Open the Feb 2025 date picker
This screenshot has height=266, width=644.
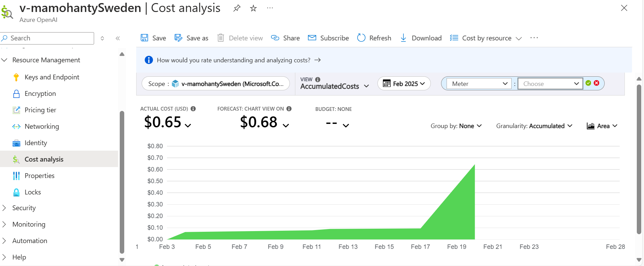404,84
